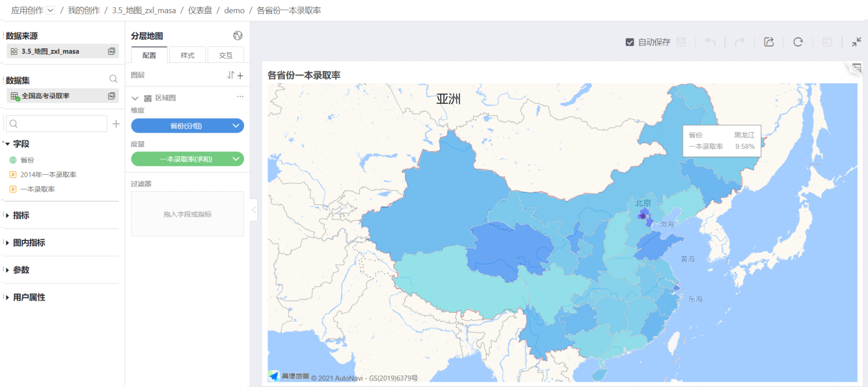Click the share/export icon in top toolbar
Screen dimensions: 868x387
tap(769, 42)
